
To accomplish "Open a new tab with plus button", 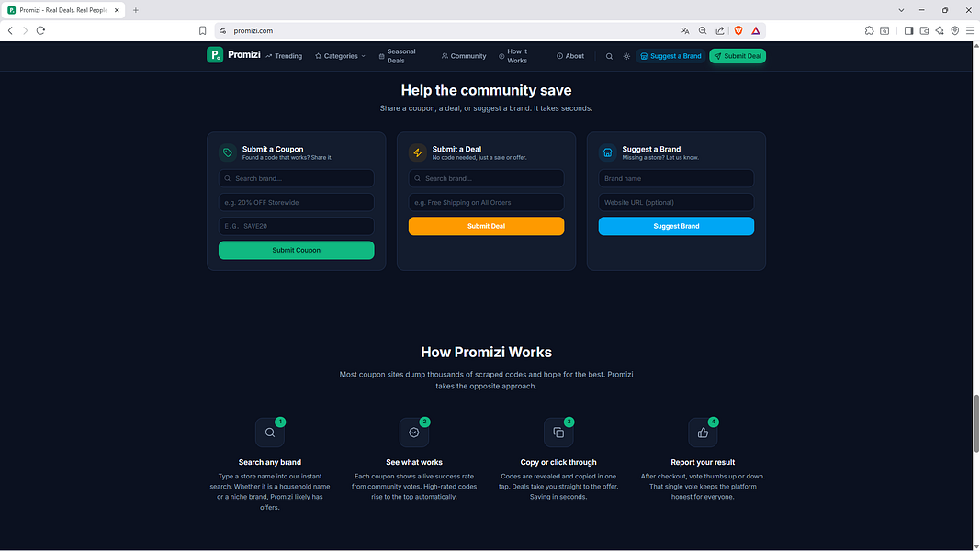I will (x=136, y=10).
